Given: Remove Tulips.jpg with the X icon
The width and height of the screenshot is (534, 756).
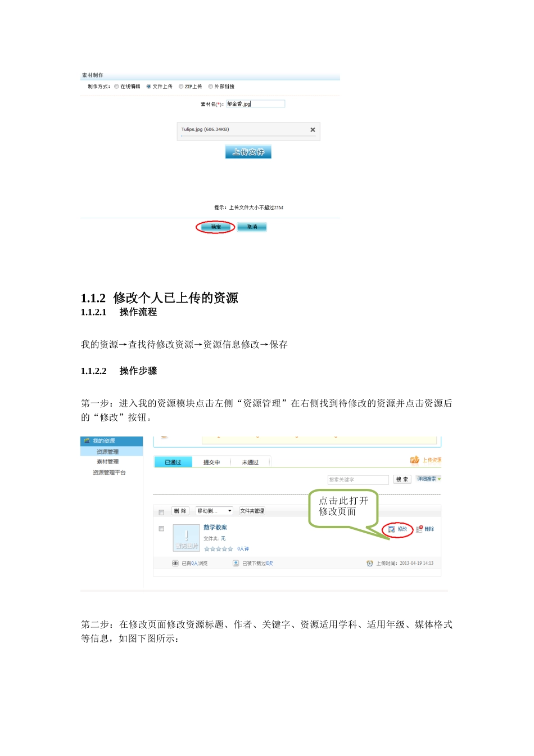Looking at the screenshot, I should point(313,130).
